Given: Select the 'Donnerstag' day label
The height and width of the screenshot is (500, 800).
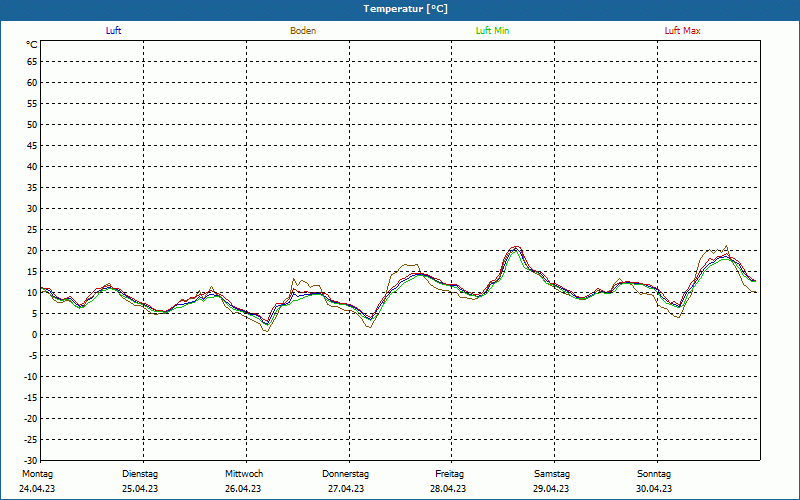Looking at the screenshot, I should 345,474.
